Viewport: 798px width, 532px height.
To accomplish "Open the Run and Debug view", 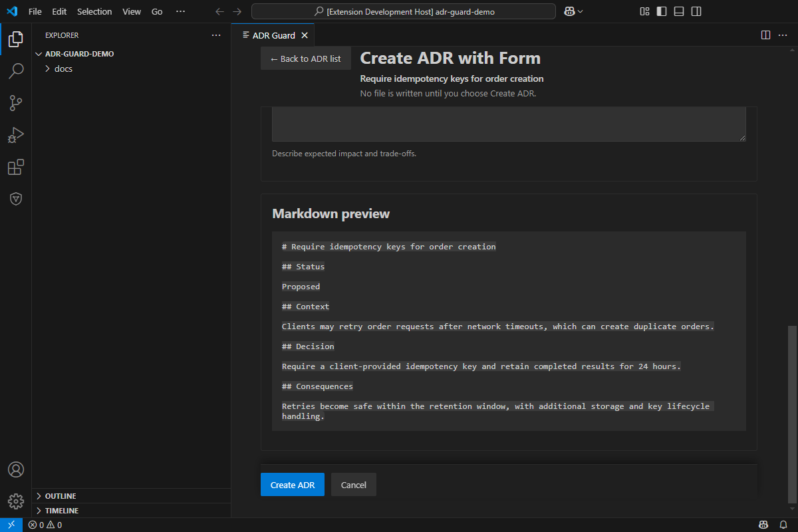I will [16, 135].
